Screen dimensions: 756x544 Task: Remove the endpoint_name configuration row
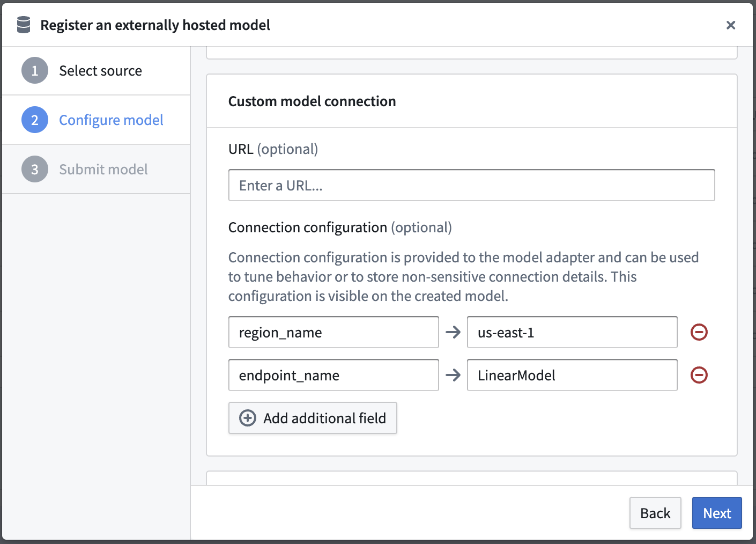click(x=699, y=375)
